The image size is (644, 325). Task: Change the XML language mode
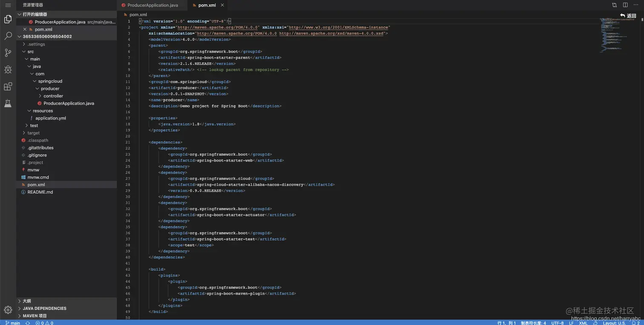[x=583, y=323]
